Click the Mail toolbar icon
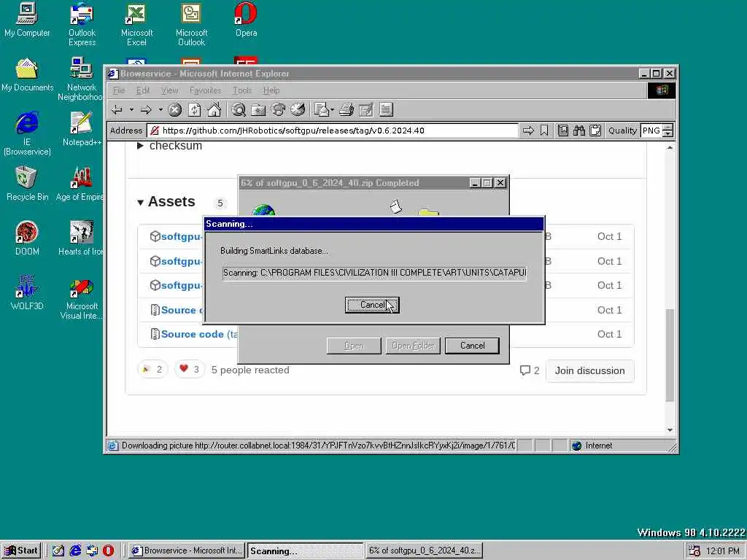The image size is (747, 560). [x=322, y=110]
